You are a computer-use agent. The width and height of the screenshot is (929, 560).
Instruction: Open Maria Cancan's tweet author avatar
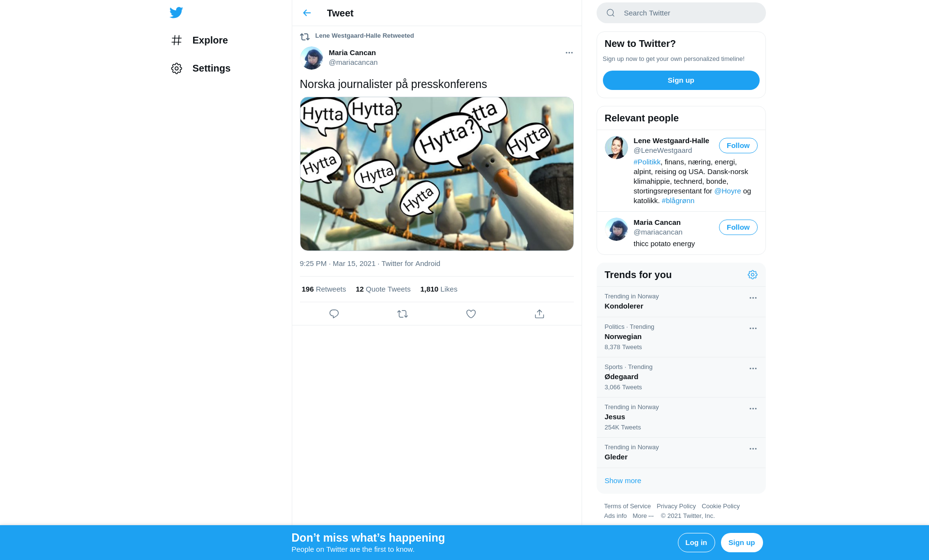[x=312, y=58]
